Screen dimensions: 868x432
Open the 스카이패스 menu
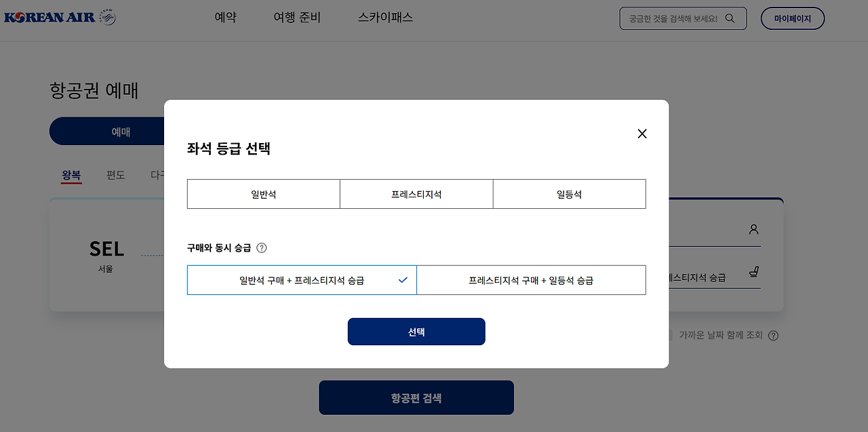384,18
